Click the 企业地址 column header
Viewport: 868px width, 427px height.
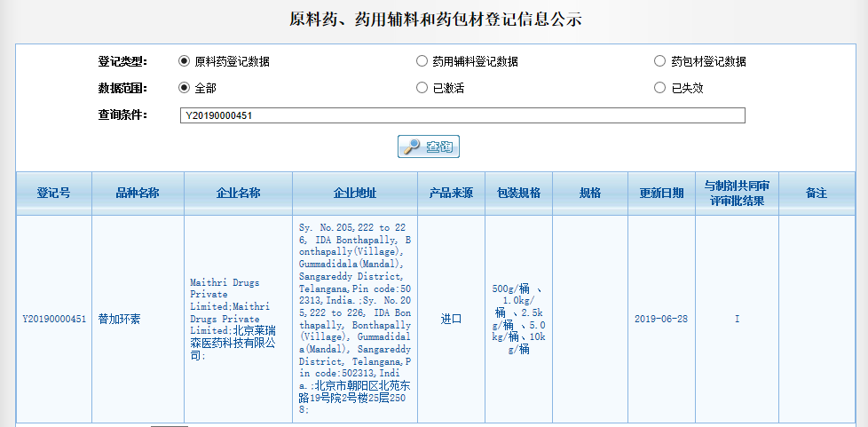355,194
